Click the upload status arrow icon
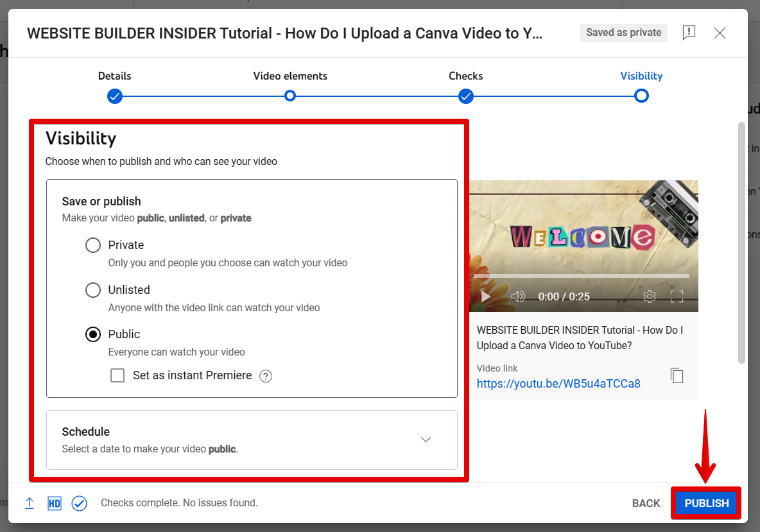Screen dimensions: 760x532 point(30,503)
